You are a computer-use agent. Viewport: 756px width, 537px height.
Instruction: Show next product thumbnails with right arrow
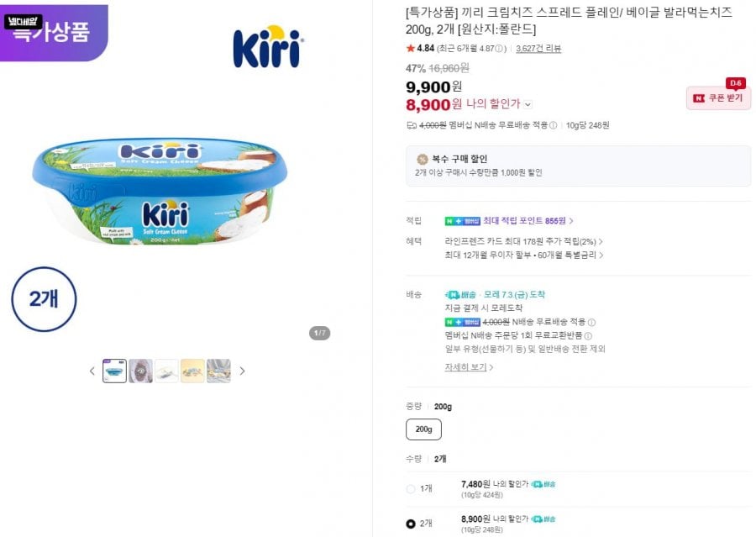(242, 371)
